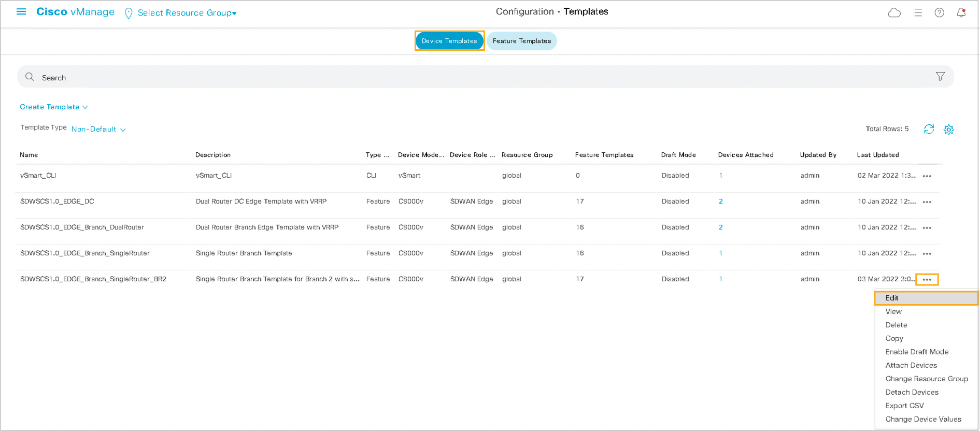This screenshot has height=431, width=980.
Task: Open devices attached count for Branch_DualRouter
Action: point(720,227)
